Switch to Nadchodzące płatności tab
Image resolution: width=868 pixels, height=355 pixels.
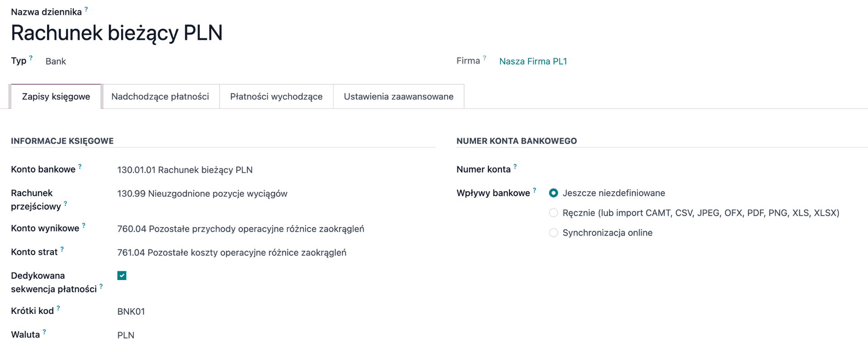160,97
